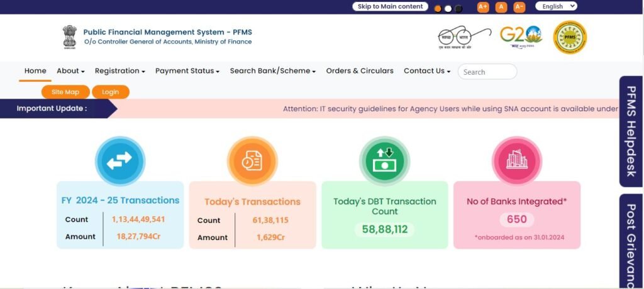This screenshot has height=289, width=644.
Task: Expand the Payment Status menu
Action: tap(187, 70)
